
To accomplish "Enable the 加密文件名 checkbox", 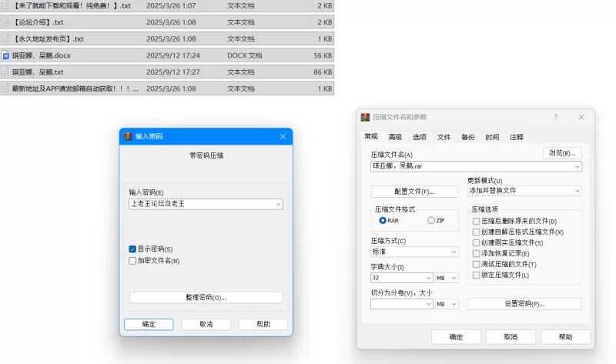I will point(132,261).
